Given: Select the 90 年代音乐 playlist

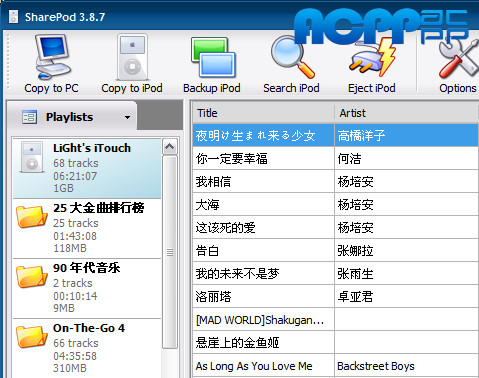Looking at the screenshot, I should [x=87, y=288].
